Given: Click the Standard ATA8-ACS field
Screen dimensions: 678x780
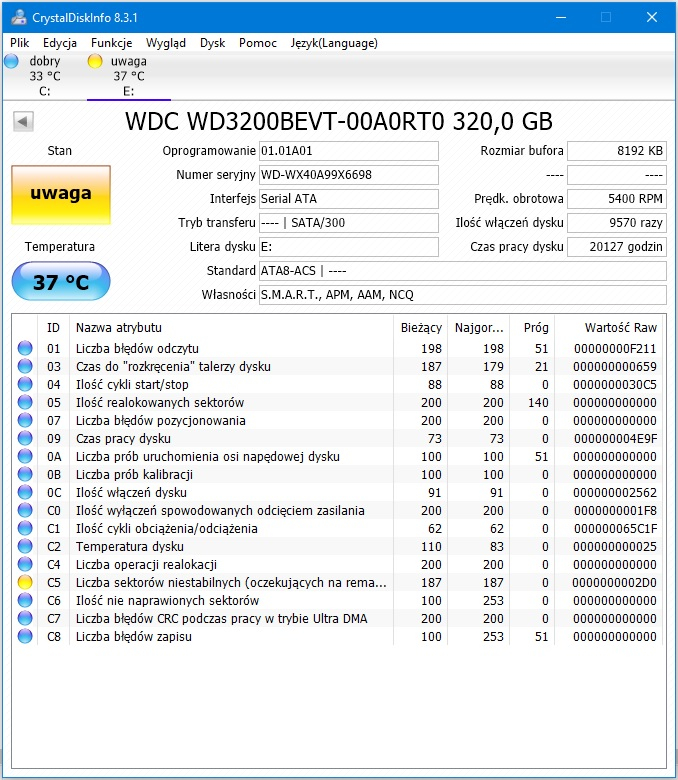Looking at the screenshot, I should (x=463, y=271).
